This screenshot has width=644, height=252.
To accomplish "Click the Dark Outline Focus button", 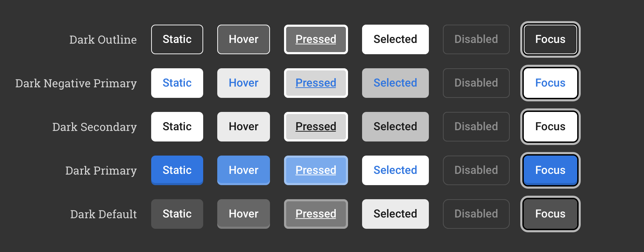I will point(550,39).
